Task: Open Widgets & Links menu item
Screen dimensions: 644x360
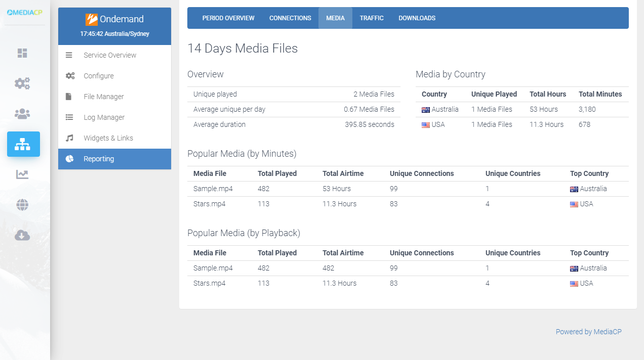Action: [x=114, y=138]
